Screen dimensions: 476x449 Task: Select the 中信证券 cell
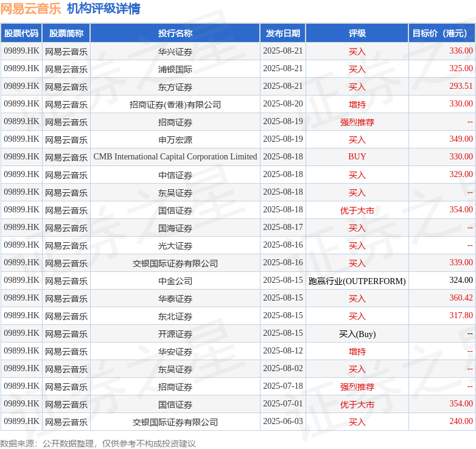point(175,175)
